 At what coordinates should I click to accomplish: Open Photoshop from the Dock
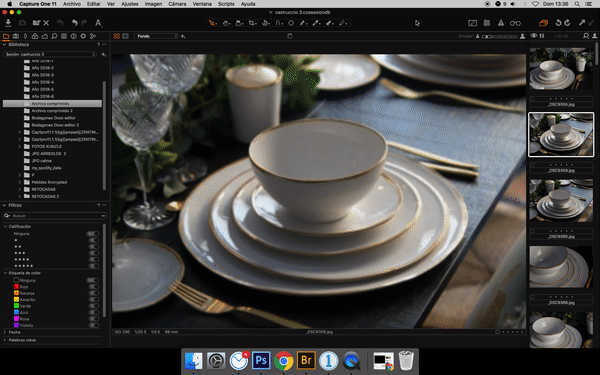(x=261, y=360)
